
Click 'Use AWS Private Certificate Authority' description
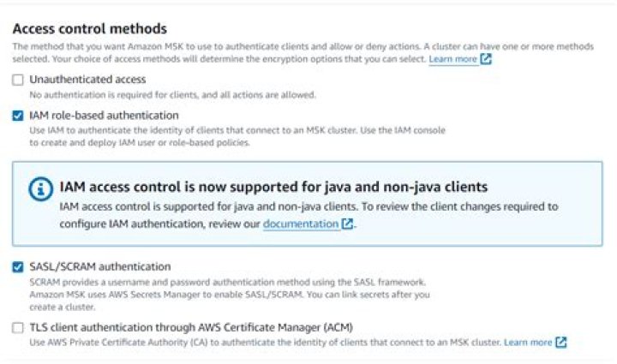[265, 343]
